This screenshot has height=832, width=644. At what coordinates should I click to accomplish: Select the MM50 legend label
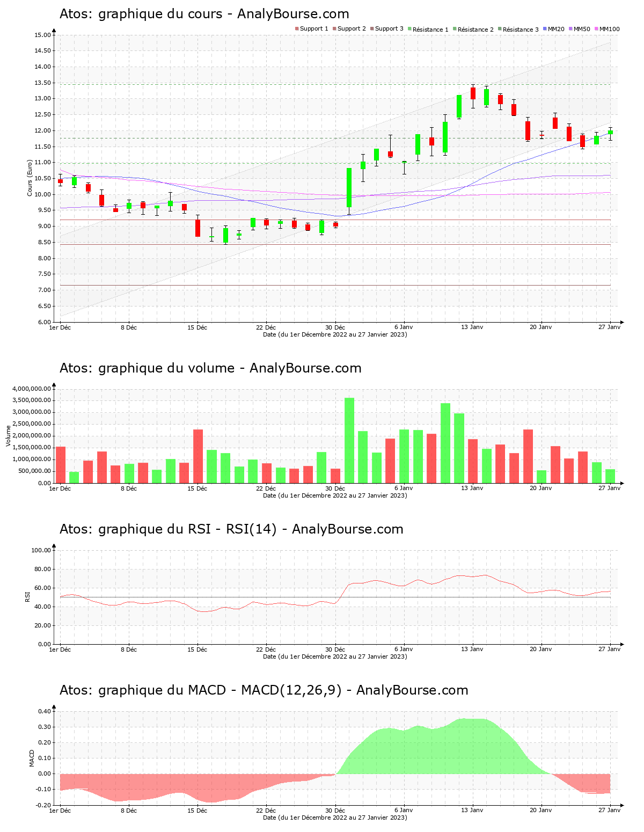point(582,29)
